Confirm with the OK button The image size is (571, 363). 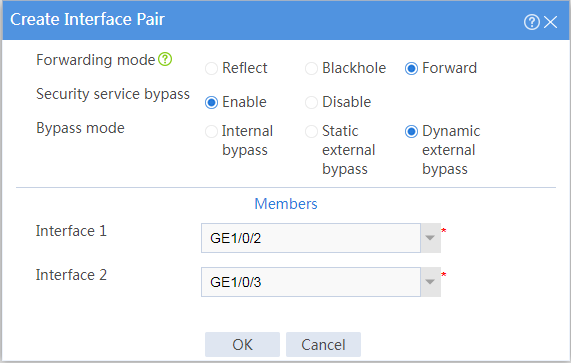coord(242,344)
